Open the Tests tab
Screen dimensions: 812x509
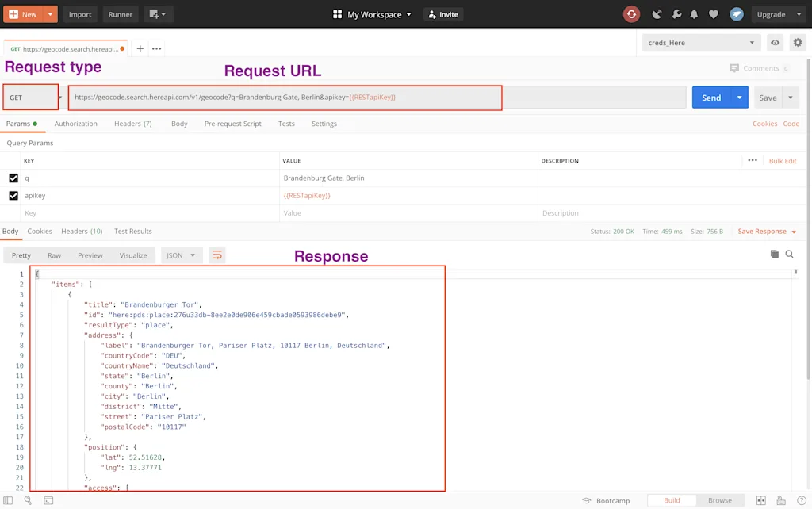click(286, 124)
